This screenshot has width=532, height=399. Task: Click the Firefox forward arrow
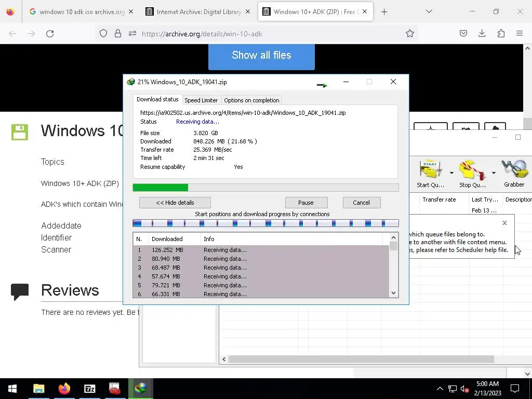pos(31,34)
